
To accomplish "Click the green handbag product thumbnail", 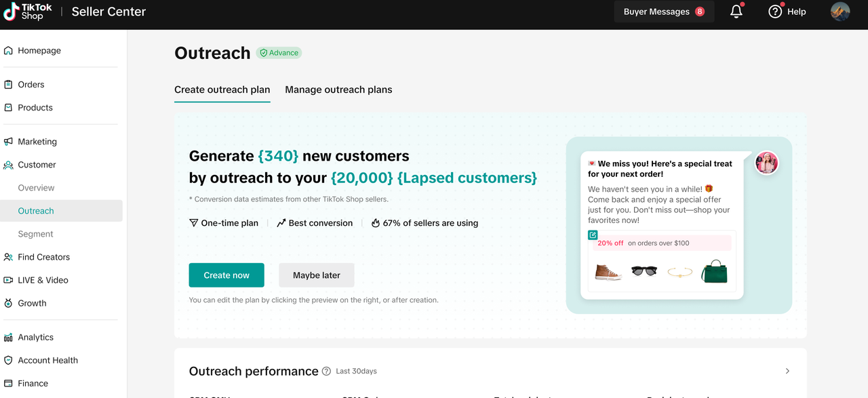I will click(713, 271).
